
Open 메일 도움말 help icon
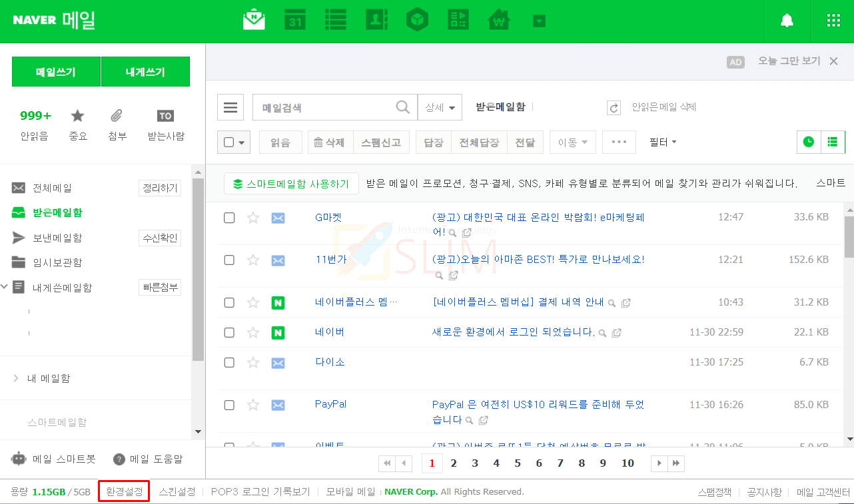119,459
